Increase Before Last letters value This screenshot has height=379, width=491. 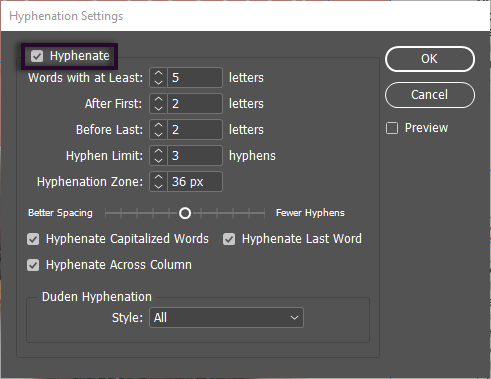tap(159, 125)
